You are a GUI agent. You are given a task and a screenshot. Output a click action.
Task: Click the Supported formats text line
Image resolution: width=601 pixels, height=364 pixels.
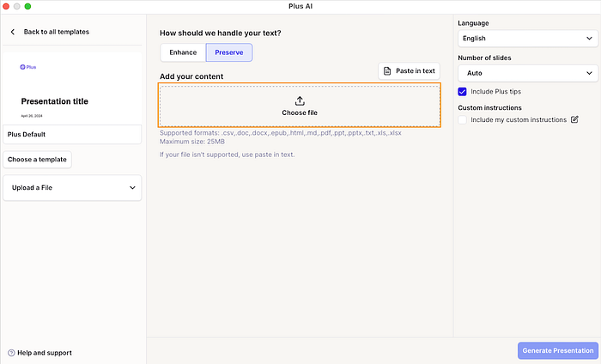click(x=281, y=133)
